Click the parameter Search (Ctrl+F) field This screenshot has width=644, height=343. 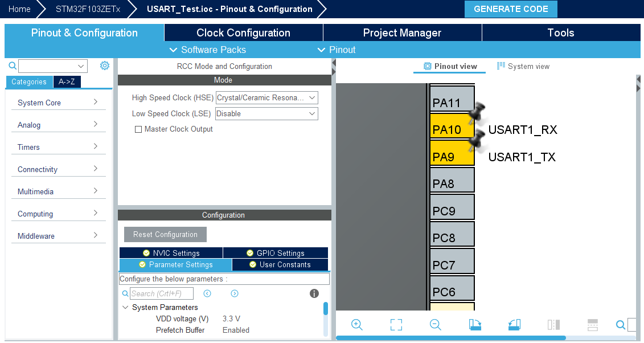(161, 293)
